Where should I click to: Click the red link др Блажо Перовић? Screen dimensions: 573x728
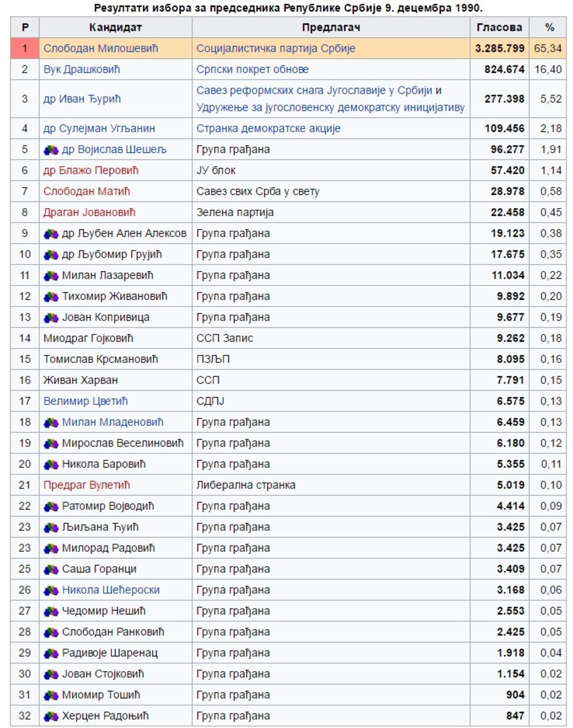(x=91, y=170)
